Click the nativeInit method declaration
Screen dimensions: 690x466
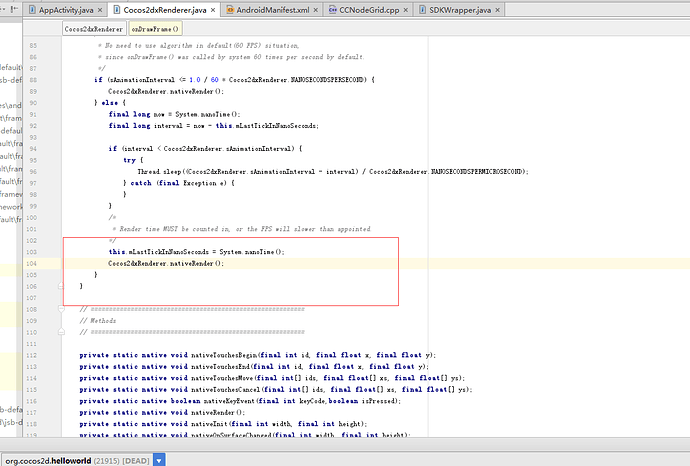(x=223, y=424)
